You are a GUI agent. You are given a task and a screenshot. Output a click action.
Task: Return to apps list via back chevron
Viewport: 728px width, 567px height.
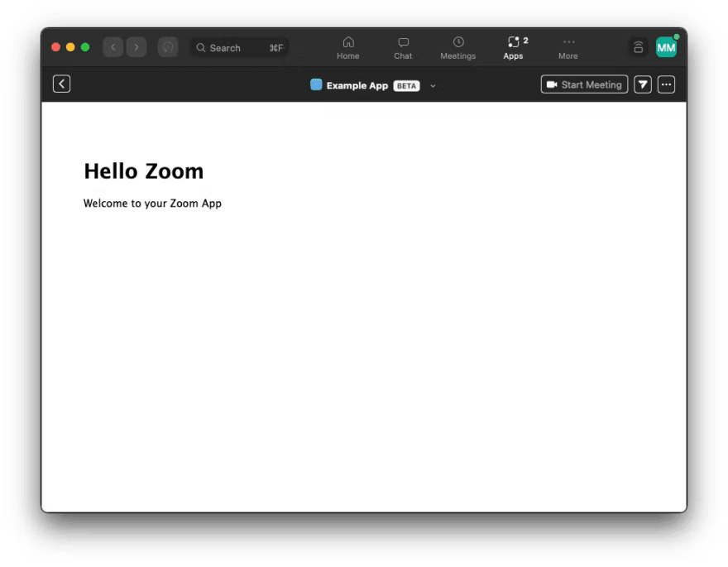61,84
